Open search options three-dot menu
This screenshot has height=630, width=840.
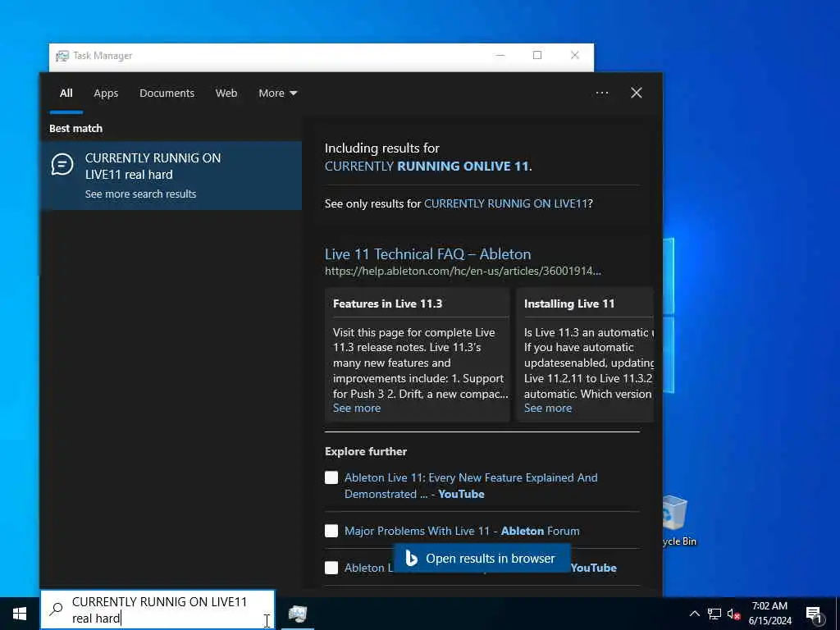pyautogui.click(x=602, y=94)
